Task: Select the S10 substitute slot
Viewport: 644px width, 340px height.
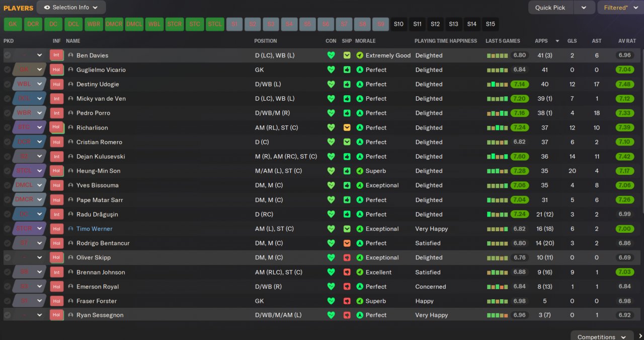Action: (x=398, y=24)
